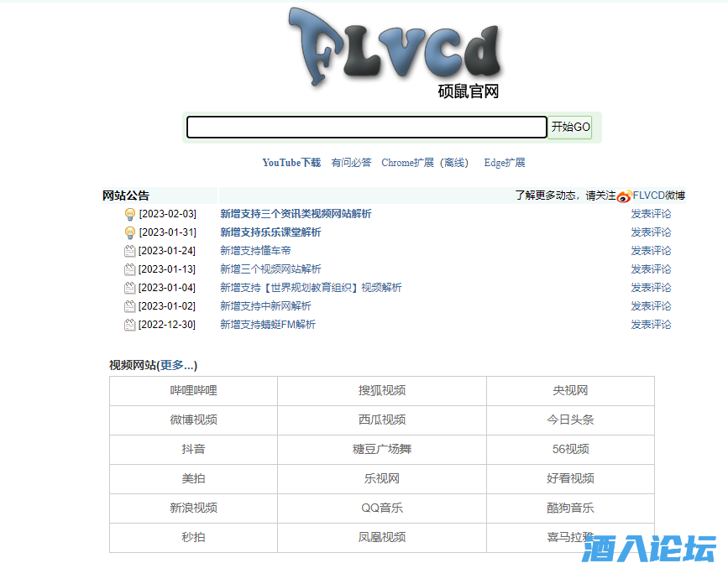Click the FLVCD logo image
This screenshot has height=584, width=728.
(395, 47)
